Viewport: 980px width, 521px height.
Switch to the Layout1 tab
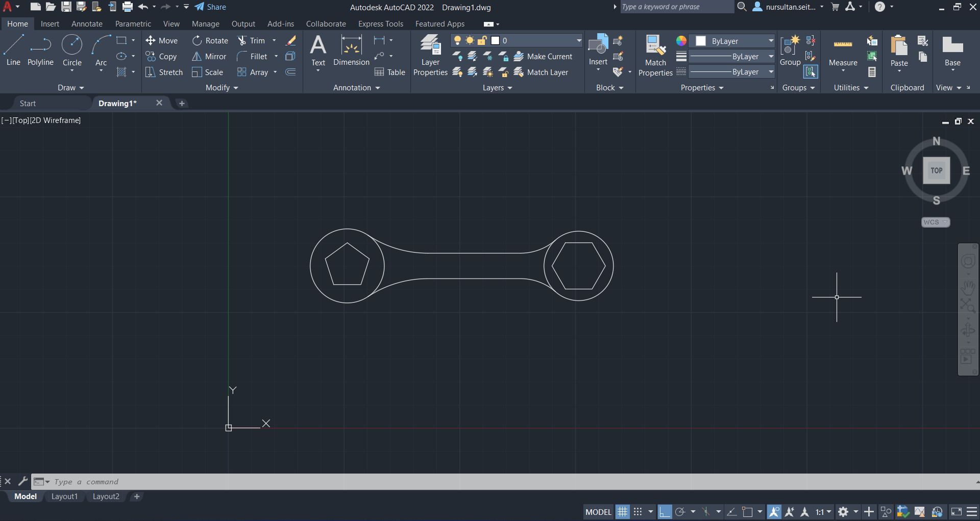[x=64, y=496]
